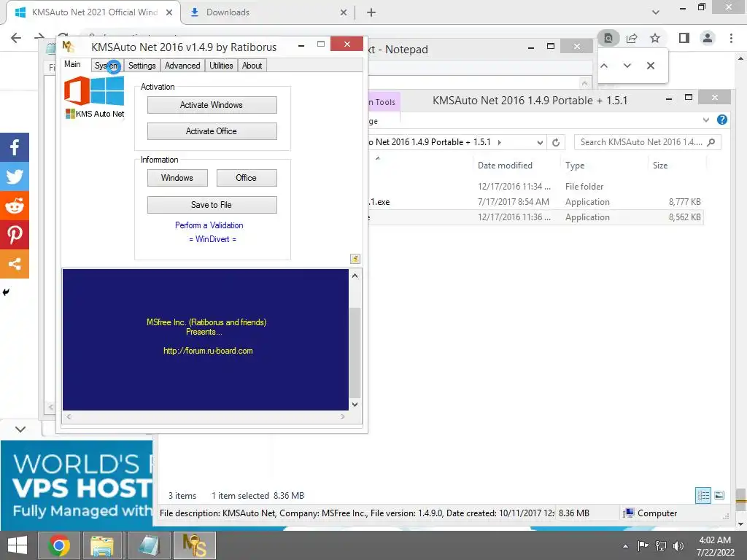Click the Chrome share page icon
The width and height of the screenshot is (747, 560).
point(632,38)
